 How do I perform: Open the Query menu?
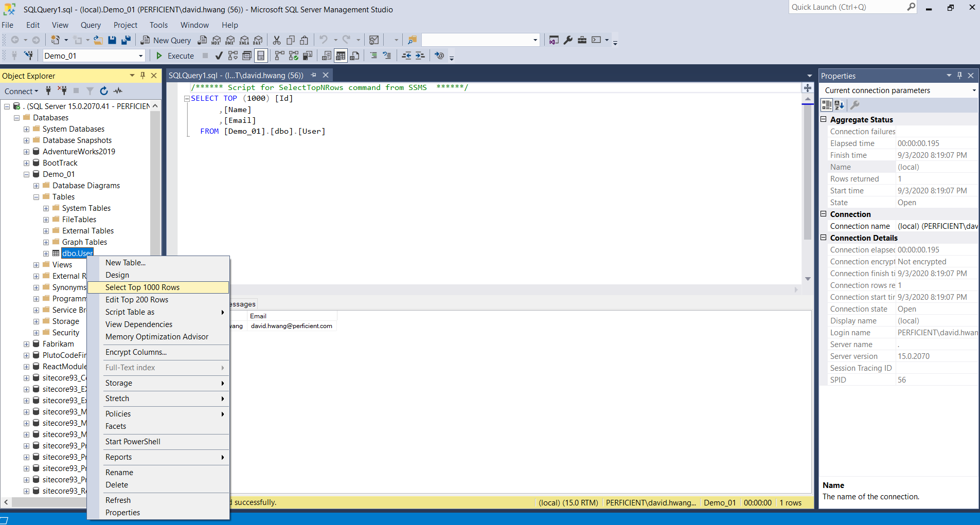click(91, 25)
